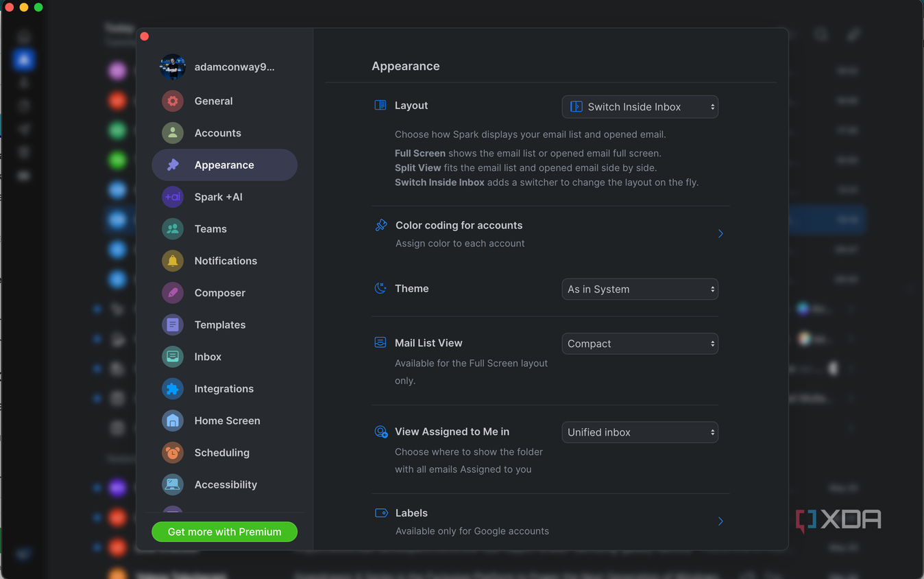Screen dimensions: 924x579
Task: Select Templates in the sidebar
Action: [225, 324]
